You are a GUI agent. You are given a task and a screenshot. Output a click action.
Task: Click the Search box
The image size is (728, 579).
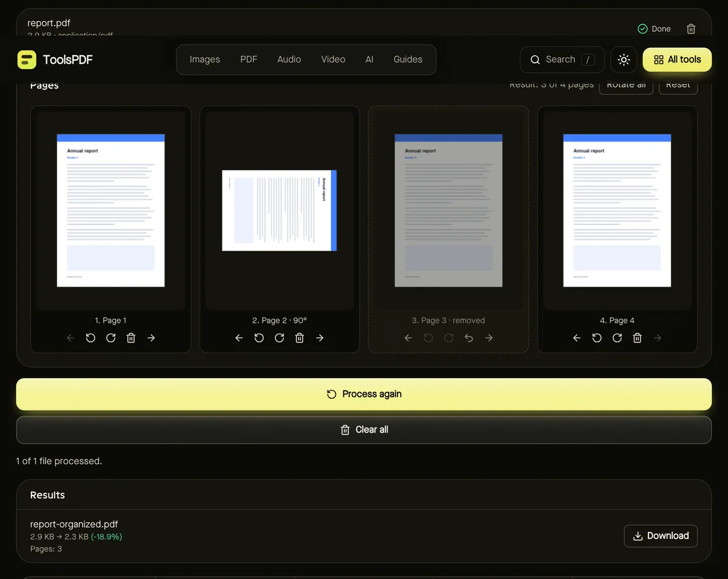[562, 59]
